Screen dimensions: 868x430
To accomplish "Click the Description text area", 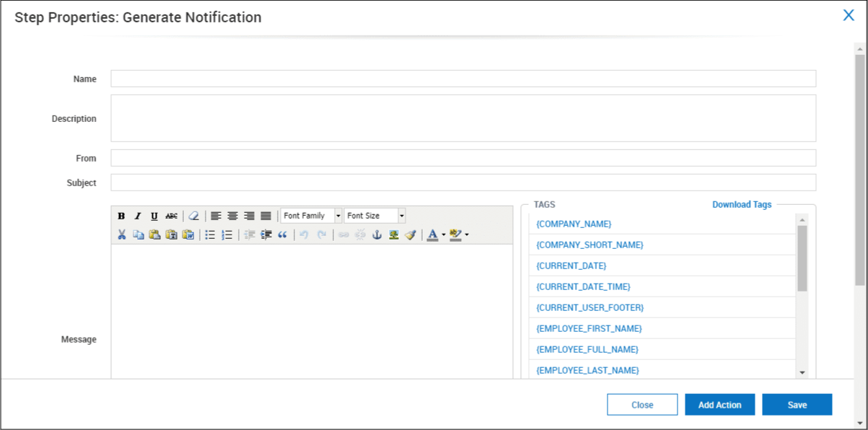I will [x=463, y=118].
